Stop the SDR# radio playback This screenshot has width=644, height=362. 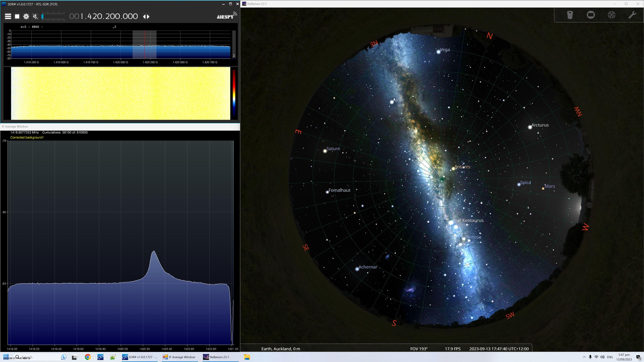pos(17,17)
